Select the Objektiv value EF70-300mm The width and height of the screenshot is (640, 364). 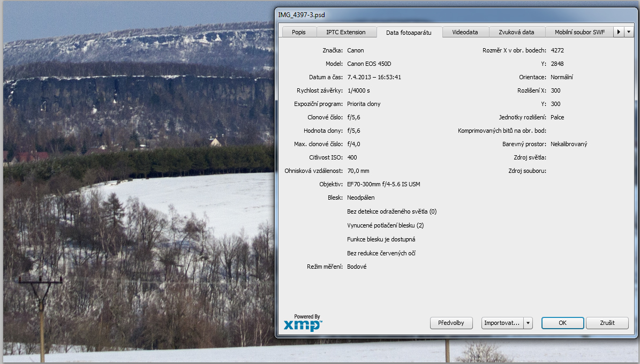pyautogui.click(x=383, y=184)
